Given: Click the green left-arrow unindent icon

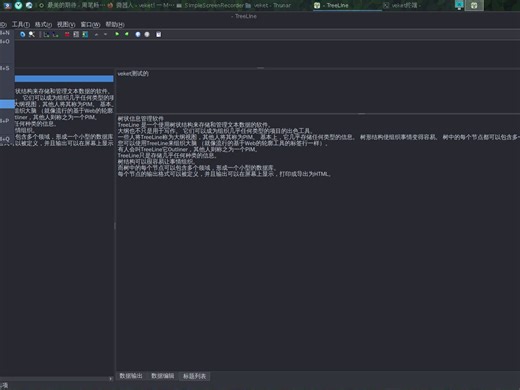Looking at the screenshot, I should 127,34.
